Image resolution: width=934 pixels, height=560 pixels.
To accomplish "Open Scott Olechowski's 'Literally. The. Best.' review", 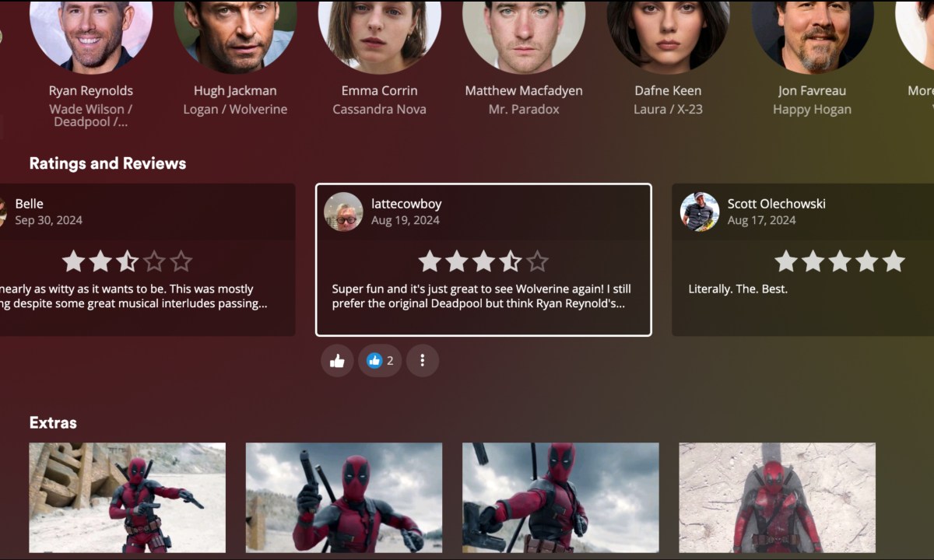I will [x=738, y=289].
